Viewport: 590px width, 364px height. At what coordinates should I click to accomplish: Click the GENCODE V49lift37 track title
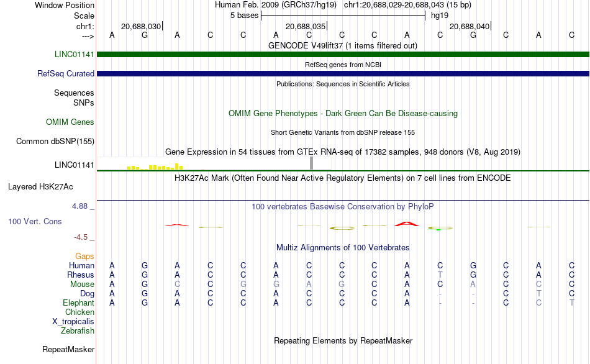pos(342,45)
